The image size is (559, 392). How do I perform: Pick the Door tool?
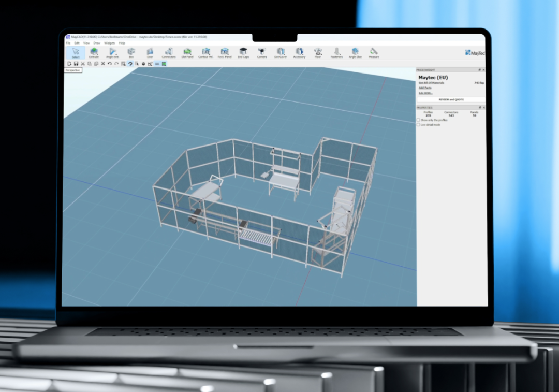pos(150,53)
